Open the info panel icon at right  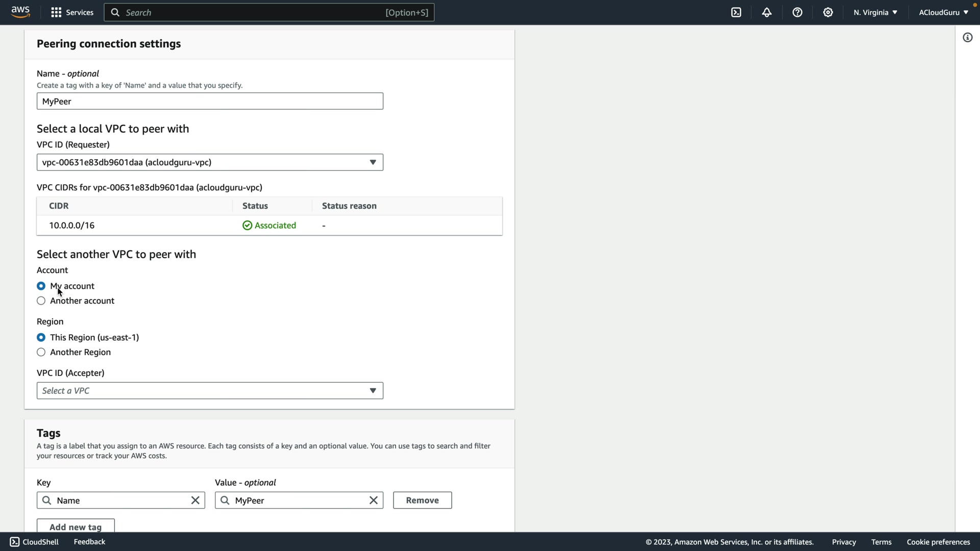(x=967, y=37)
